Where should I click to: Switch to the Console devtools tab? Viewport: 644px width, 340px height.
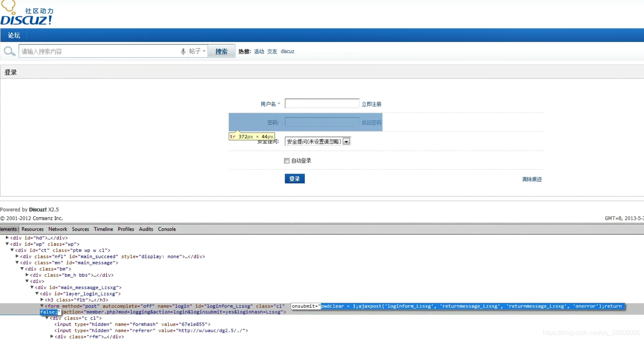(167, 229)
